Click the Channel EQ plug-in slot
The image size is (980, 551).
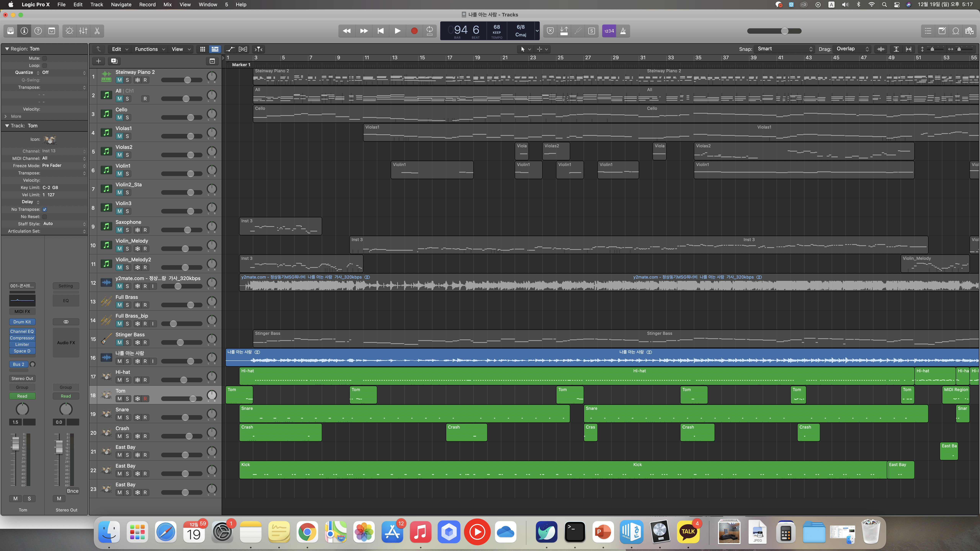[22, 331]
